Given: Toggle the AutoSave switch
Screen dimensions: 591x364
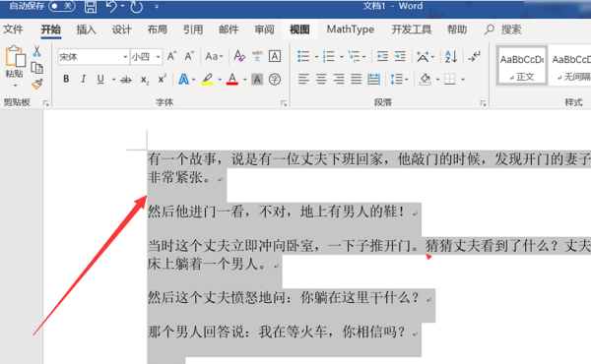Looking at the screenshot, I should 62,6.
